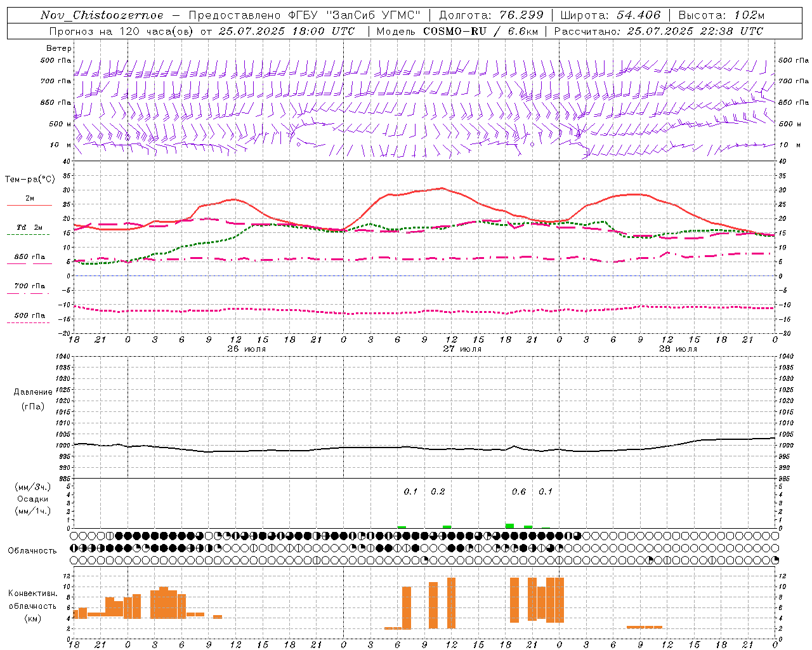The width and height of the screenshot is (812, 650).
Task: Click the (гПа) unit under Давление
Action: click(x=33, y=406)
